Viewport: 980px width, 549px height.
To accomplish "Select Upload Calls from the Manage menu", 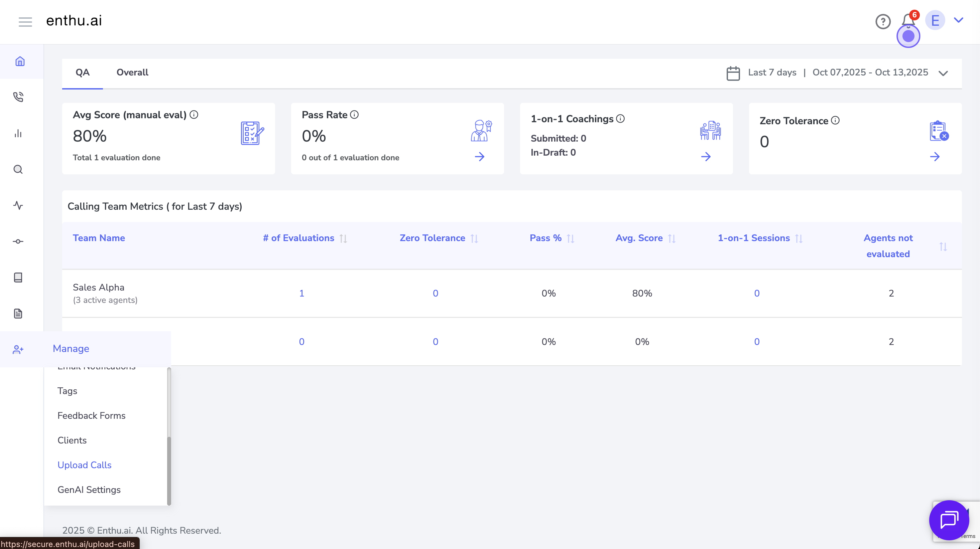I will tap(85, 465).
